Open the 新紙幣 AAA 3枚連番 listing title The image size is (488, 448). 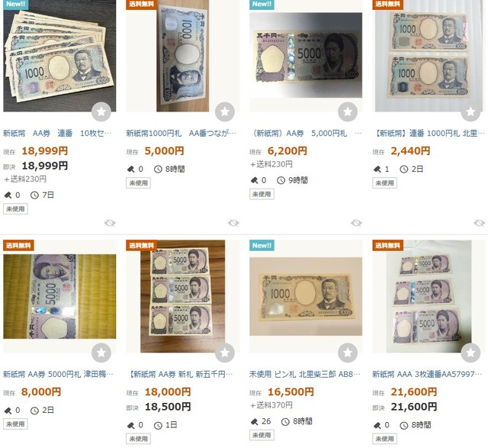[427, 374]
